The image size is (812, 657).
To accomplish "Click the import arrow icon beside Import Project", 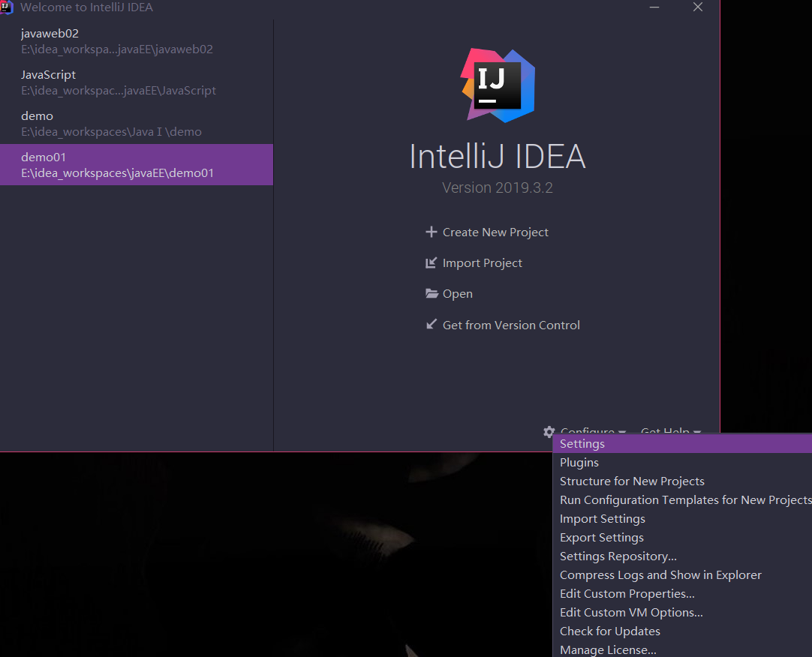I will click(x=431, y=263).
